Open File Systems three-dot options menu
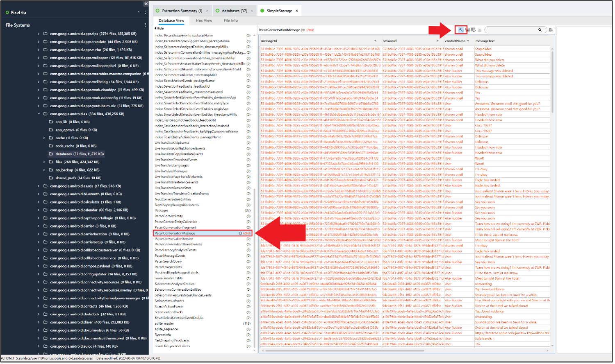This screenshot has height=364, width=615. tap(145, 25)
